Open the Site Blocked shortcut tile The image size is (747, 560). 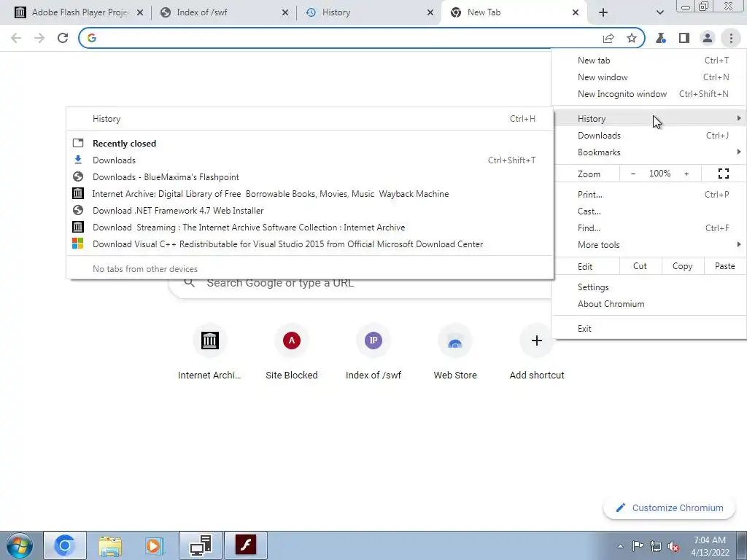click(x=292, y=351)
